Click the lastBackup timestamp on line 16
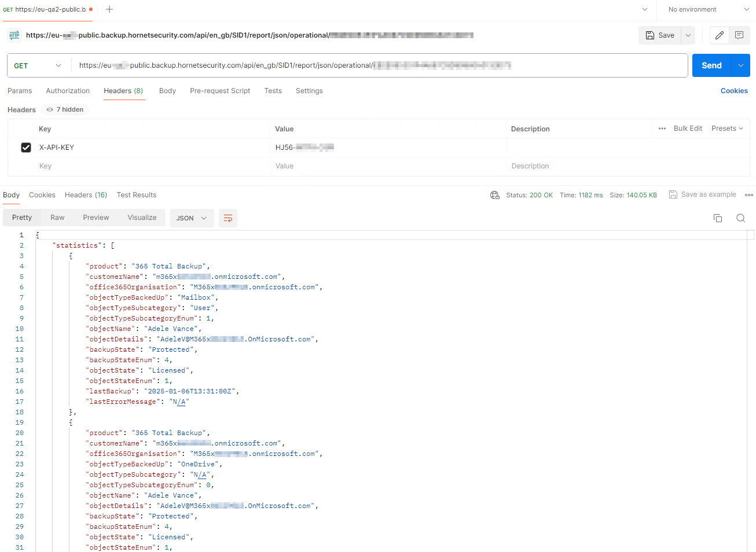The image size is (756, 552). click(190, 391)
